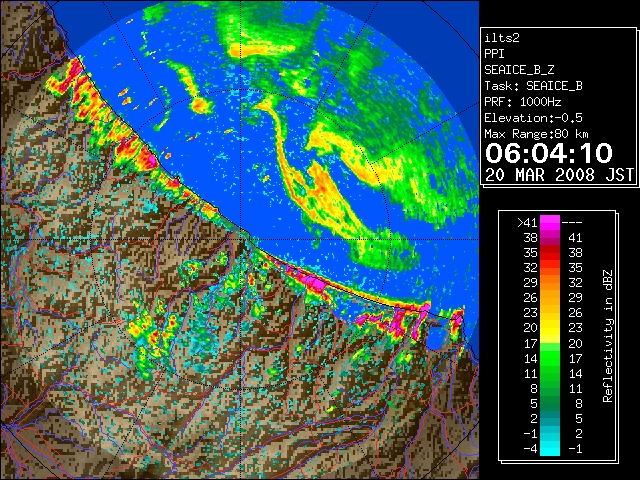Pick the bright magenta swatch at top of scale

[550, 223]
